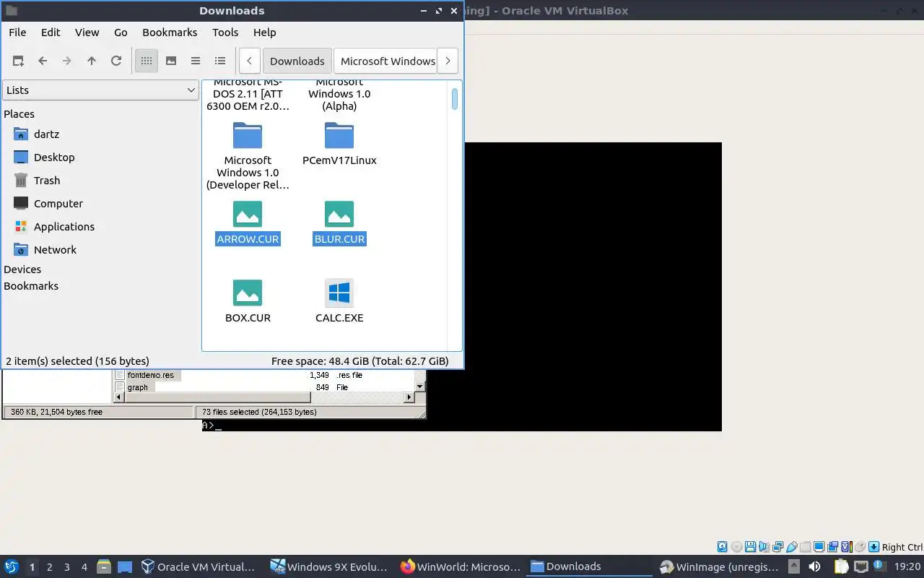The image size is (924, 578).
Task: Open the clipboard manager tray icon
Action: pyautogui.click(x=842, y=566)
